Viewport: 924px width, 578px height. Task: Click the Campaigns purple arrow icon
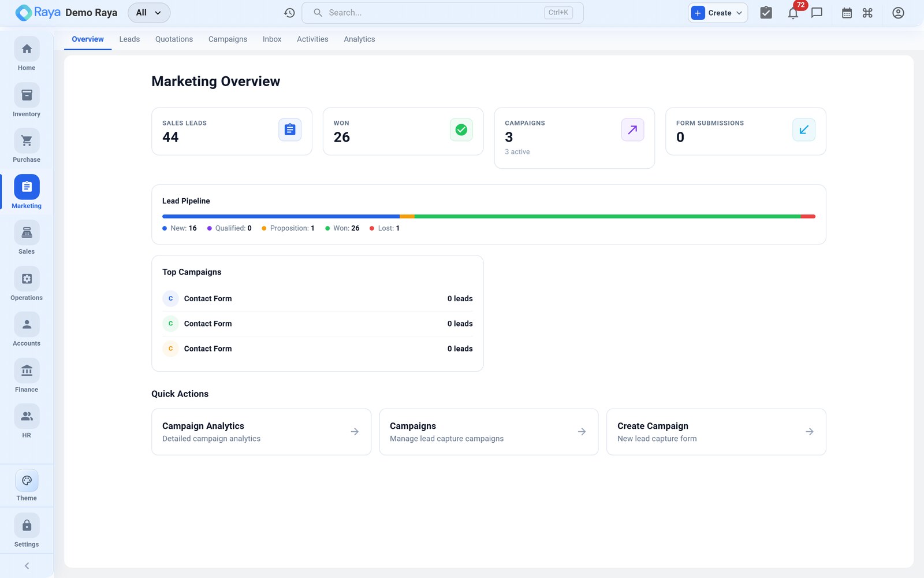point(632,129)
